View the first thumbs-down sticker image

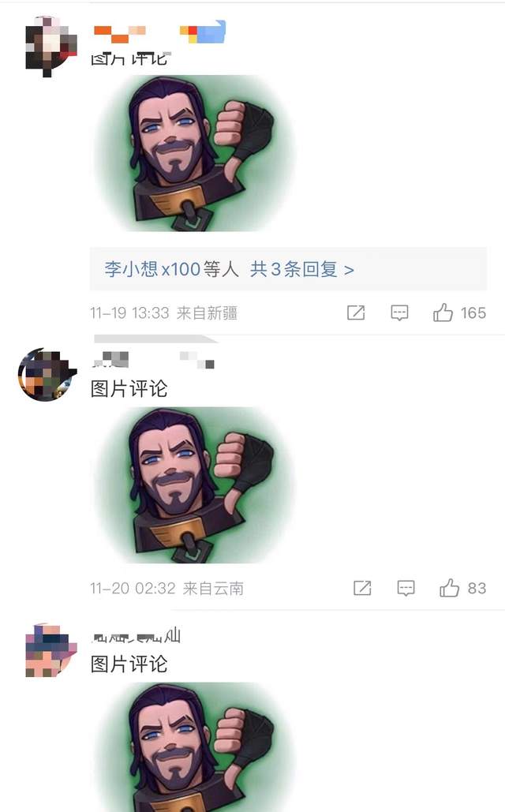(193, 153)
